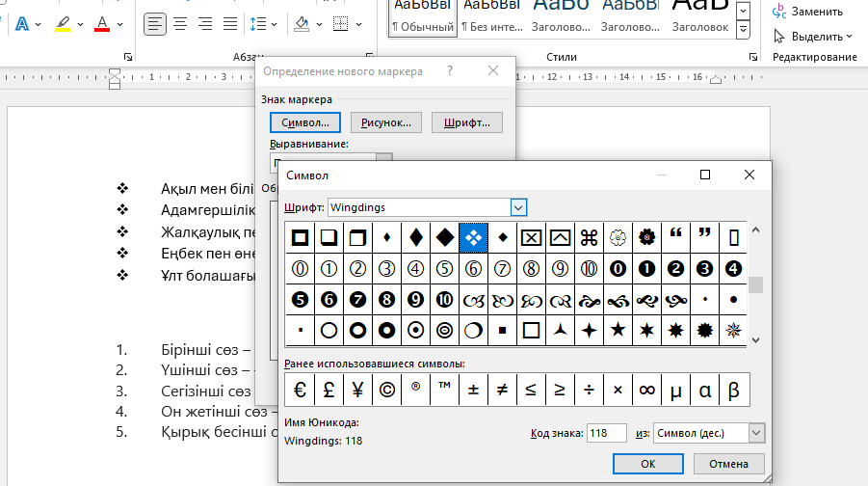Select the boxed X symbol
This screenshot has height=486, width=868.
tap(531, 238)
